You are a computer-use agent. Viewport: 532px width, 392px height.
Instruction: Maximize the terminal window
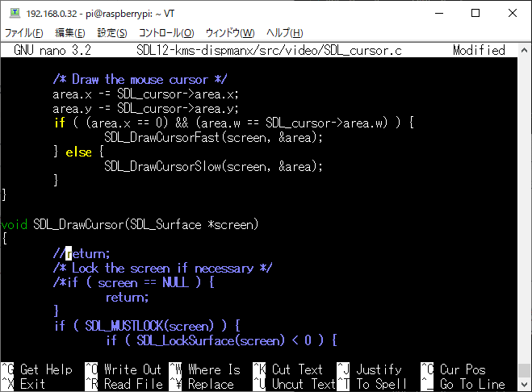475,13
